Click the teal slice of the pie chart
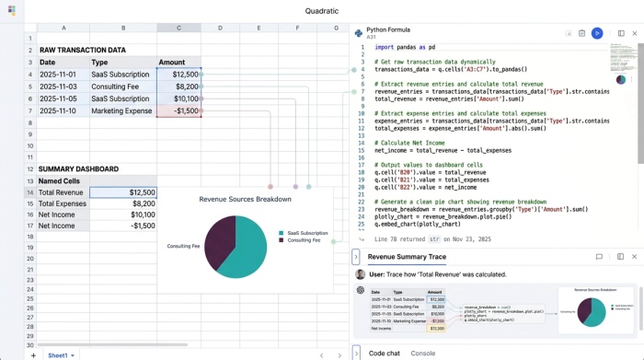The height and width of the screenshot is (360, 644). (x=247, y=250)
